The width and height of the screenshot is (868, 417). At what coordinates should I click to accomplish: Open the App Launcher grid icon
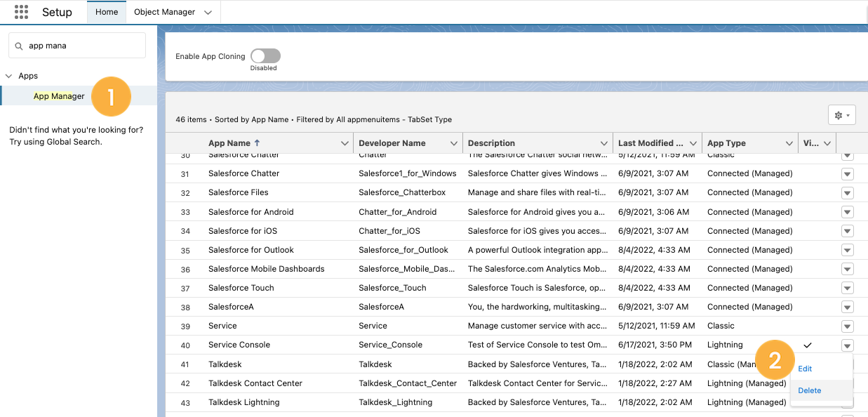pyautogui.click(x=21, y=12)
